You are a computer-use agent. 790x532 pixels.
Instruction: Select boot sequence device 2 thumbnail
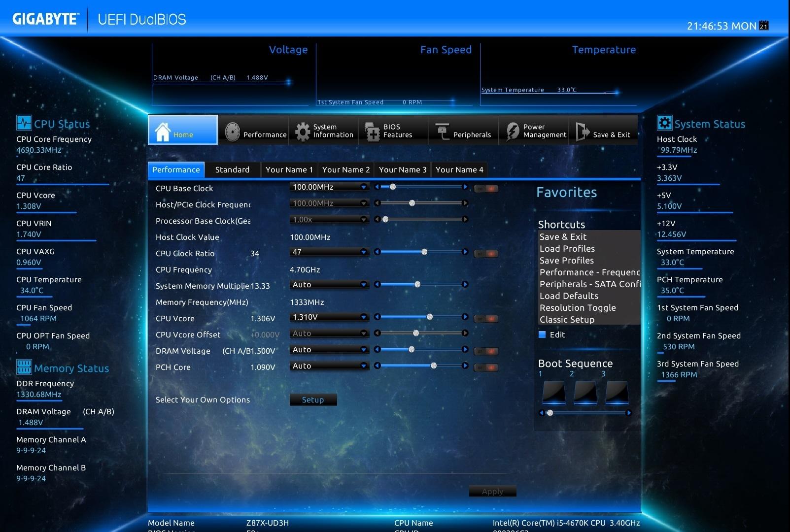[x=585, y=393]
